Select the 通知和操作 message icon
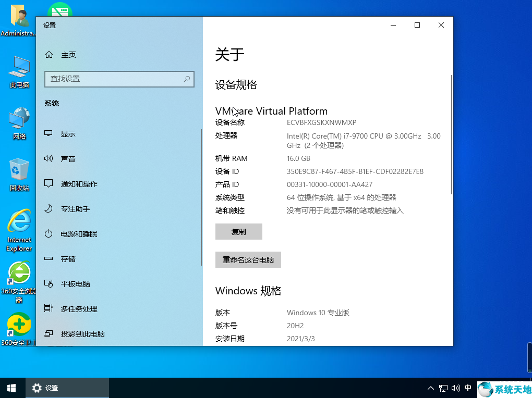This screenshot has width=532, height=398. (49, 183)
